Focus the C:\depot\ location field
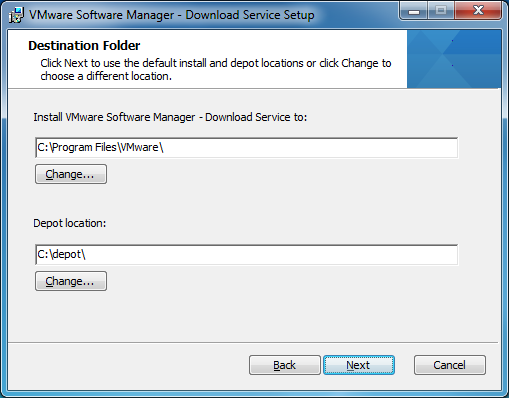The width and height of the screenshot is (509, 398). (x=247, y=255)
